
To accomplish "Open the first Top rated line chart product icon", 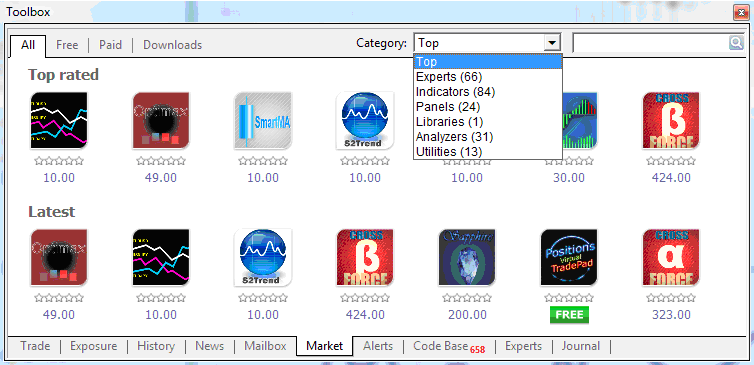I will [59, 120].
